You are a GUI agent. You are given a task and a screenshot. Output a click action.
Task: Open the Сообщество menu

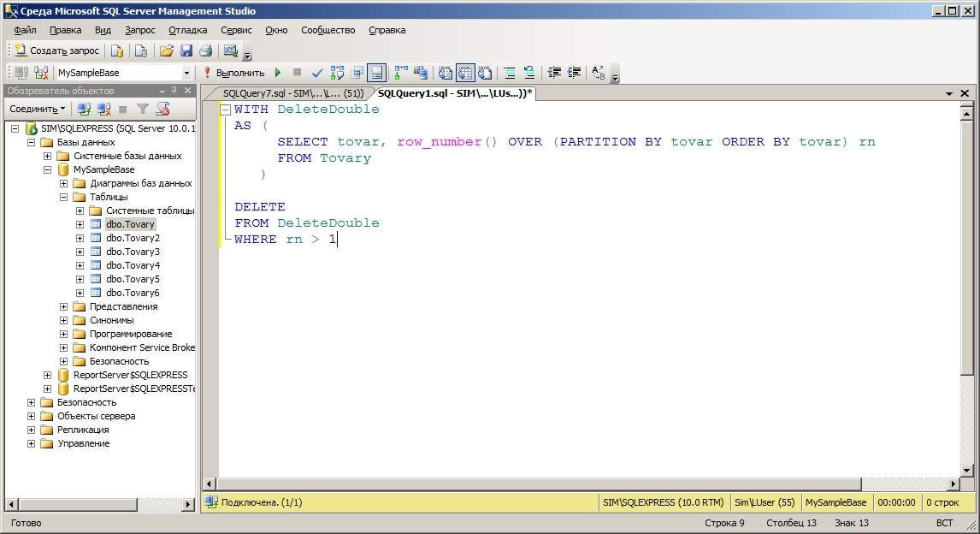328,30
